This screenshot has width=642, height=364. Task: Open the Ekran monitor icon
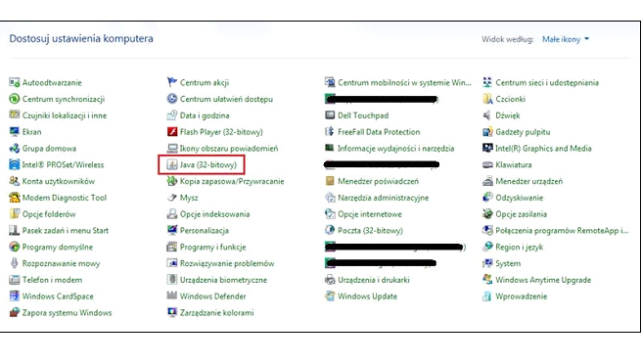coord(15,132)
